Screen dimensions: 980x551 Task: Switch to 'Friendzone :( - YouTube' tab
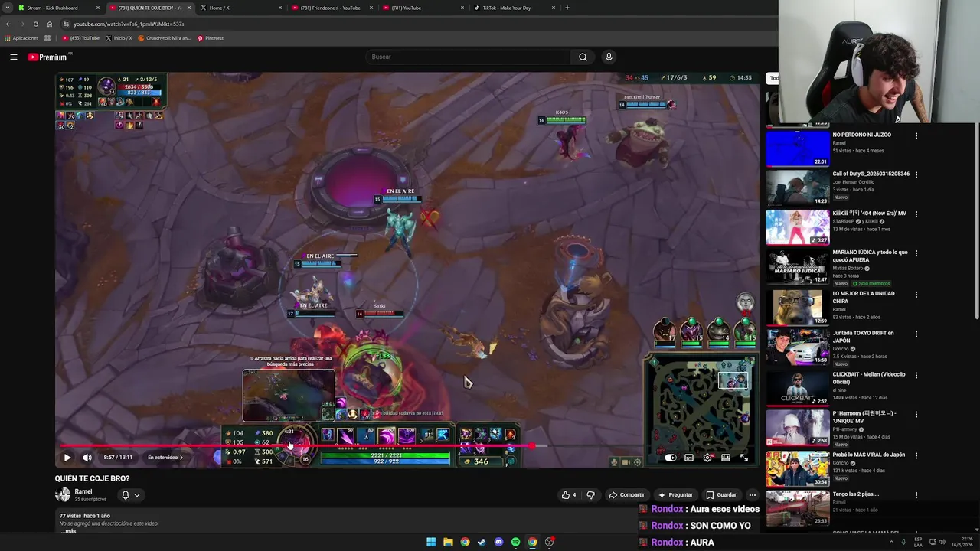pos(332,8)
